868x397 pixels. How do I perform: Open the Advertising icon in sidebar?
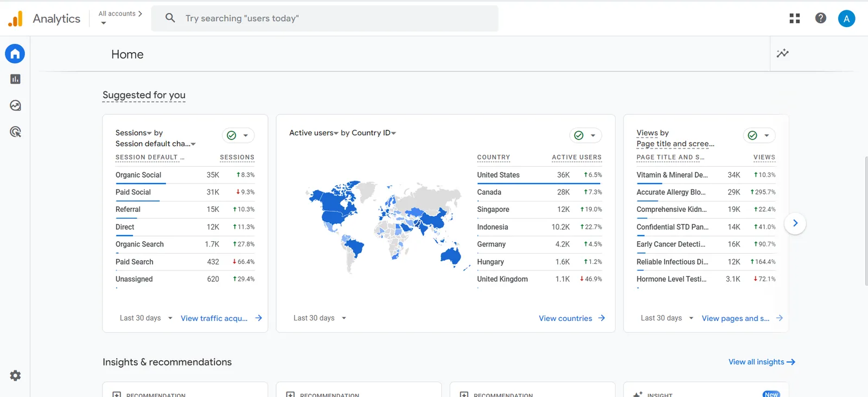tap(15, 131)
